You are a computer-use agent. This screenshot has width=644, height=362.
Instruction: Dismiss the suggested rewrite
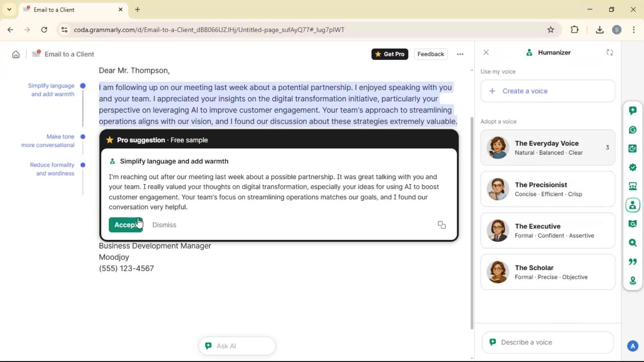164,225
